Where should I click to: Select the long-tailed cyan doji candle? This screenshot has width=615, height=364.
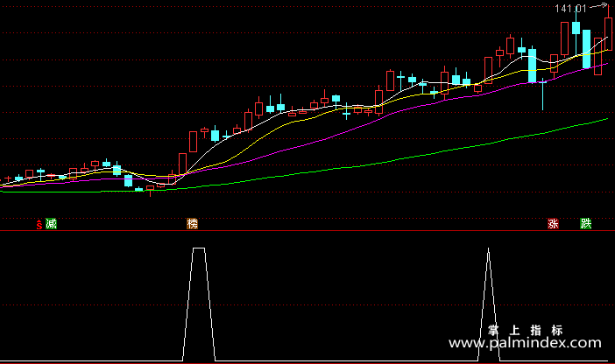click(x=543, y=94)
